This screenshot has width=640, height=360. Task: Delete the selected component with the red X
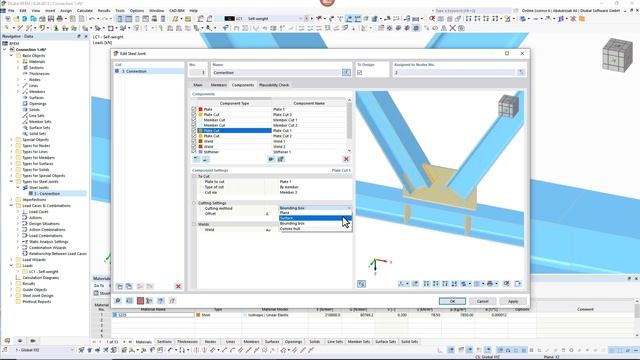click(x=346, y=159)
